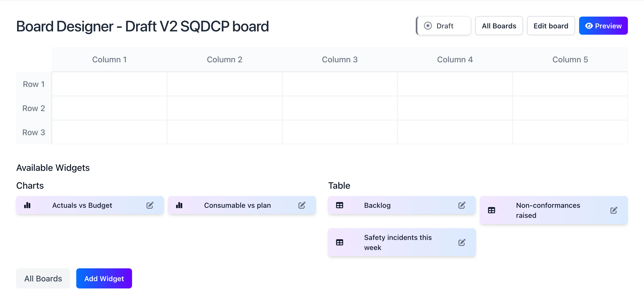Open the edit pencil on Actuals vs Budget

pyautogui.click(x=150, y=205)
